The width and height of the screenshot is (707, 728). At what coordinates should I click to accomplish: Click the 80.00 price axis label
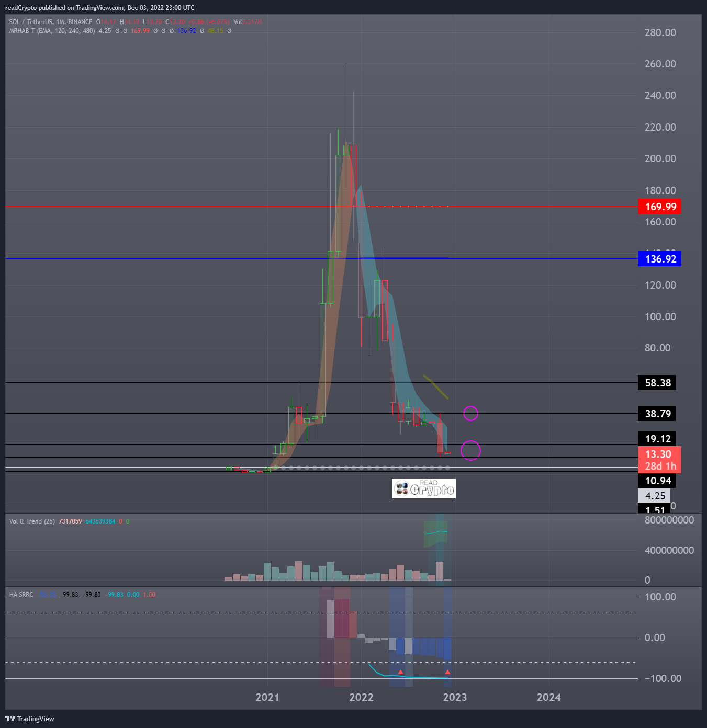click(657, 348)
